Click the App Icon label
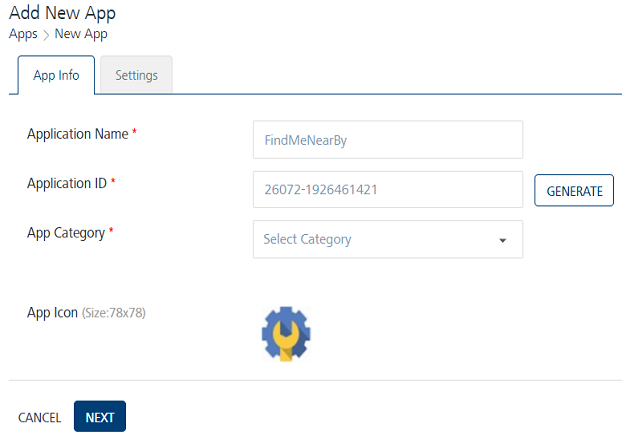This screenshot has width=622, height=437. (x=52, y=313)
